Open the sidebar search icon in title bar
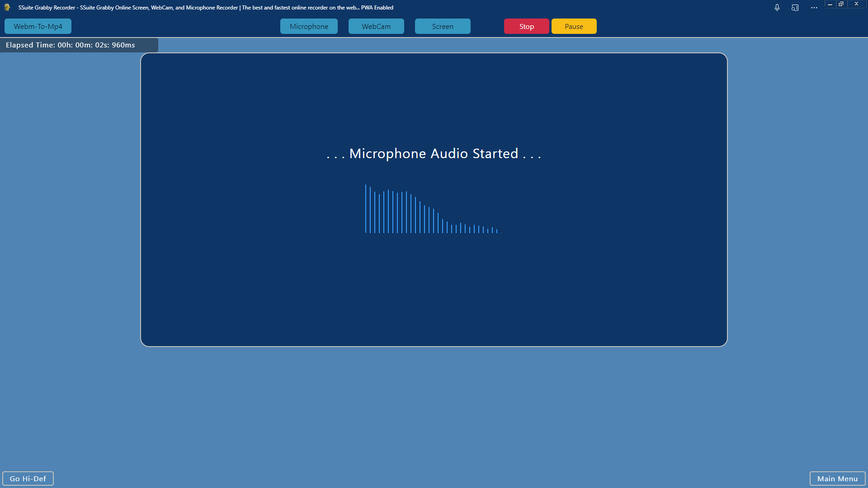Screen dimensions: 868x488 click(795, 8)
